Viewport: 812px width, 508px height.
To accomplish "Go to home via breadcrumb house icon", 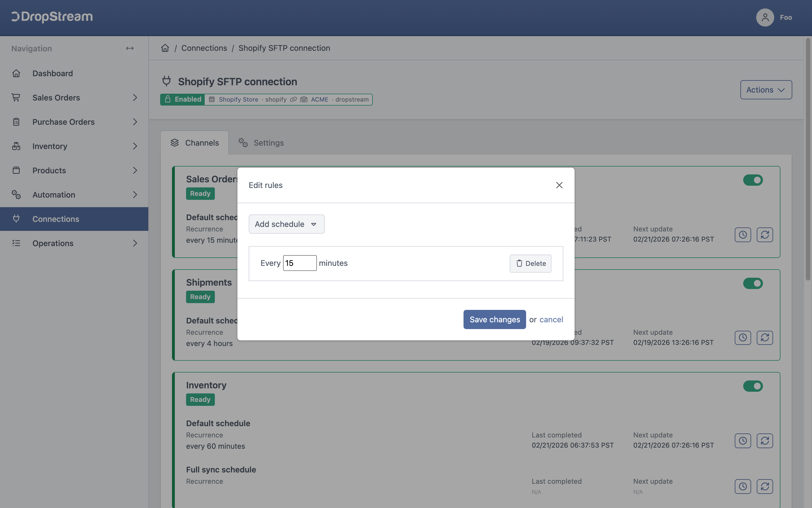I will (165, 48).
